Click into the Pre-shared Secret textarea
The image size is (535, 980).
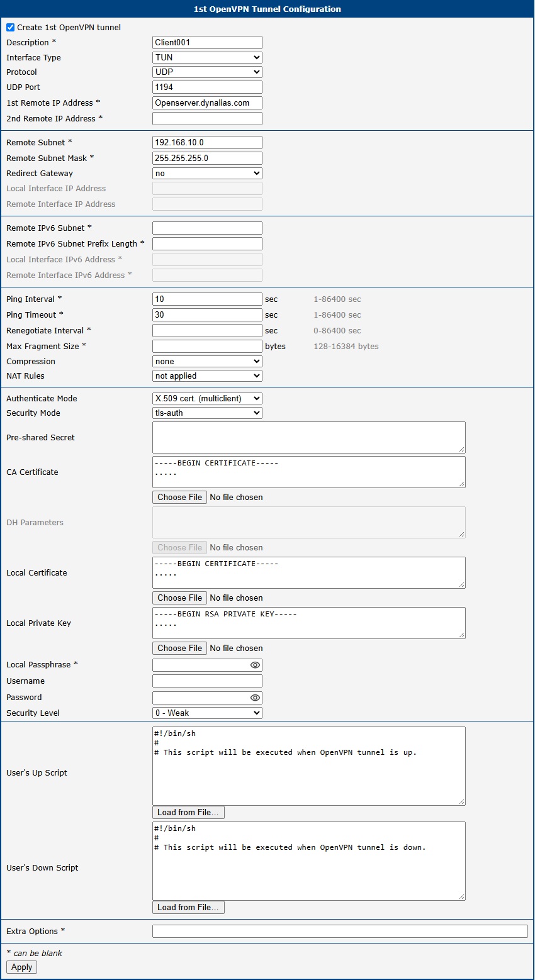click(x=309, y=437)
